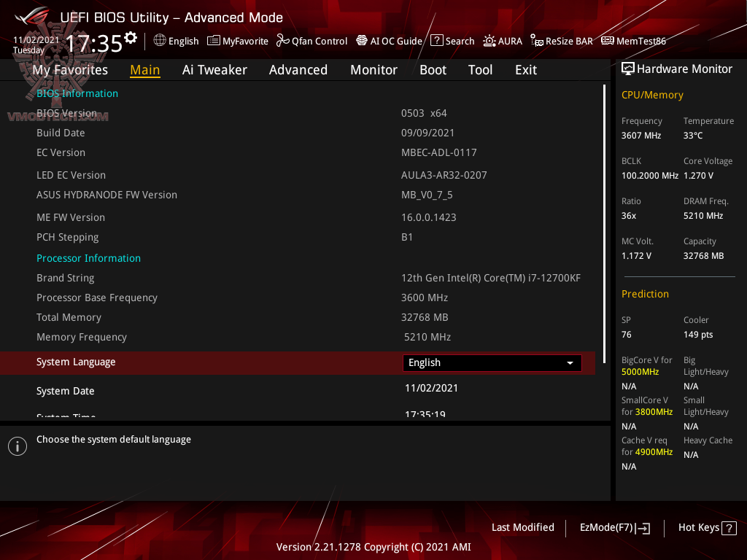This screenshot has height=560, width=747.
Task: Click the main panel vertical scrollbar
Action: coord(604,224)
